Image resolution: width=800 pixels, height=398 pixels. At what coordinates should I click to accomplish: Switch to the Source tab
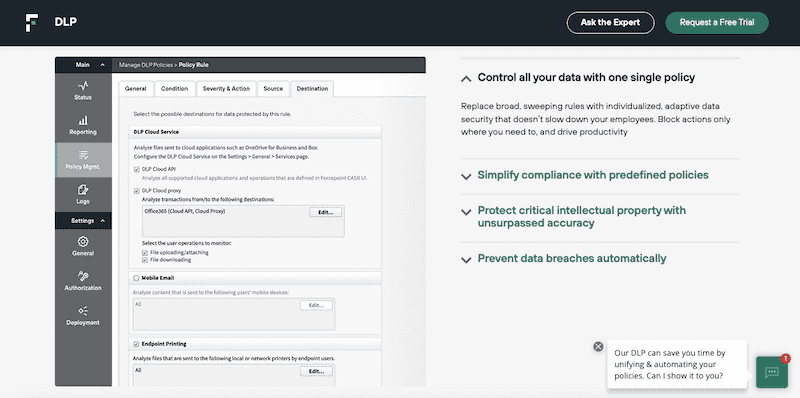tap(273, 88)
